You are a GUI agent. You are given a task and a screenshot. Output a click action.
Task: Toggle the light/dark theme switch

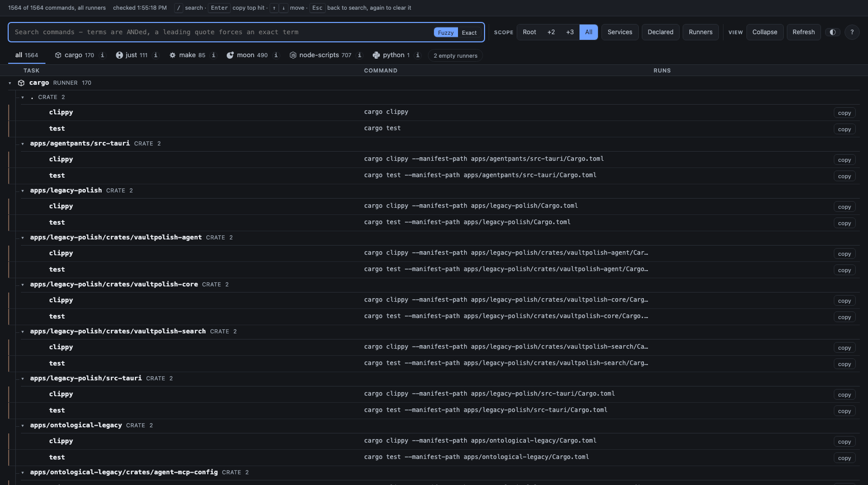833,32
